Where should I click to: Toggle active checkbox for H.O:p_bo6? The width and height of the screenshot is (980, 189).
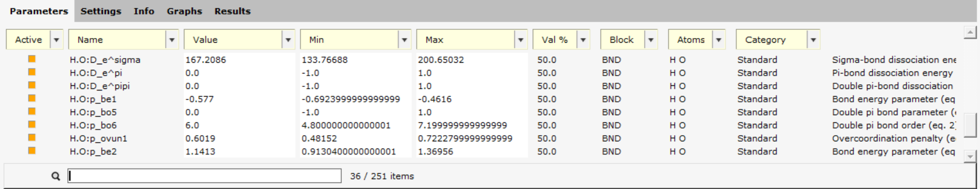[x=32, y=124]
